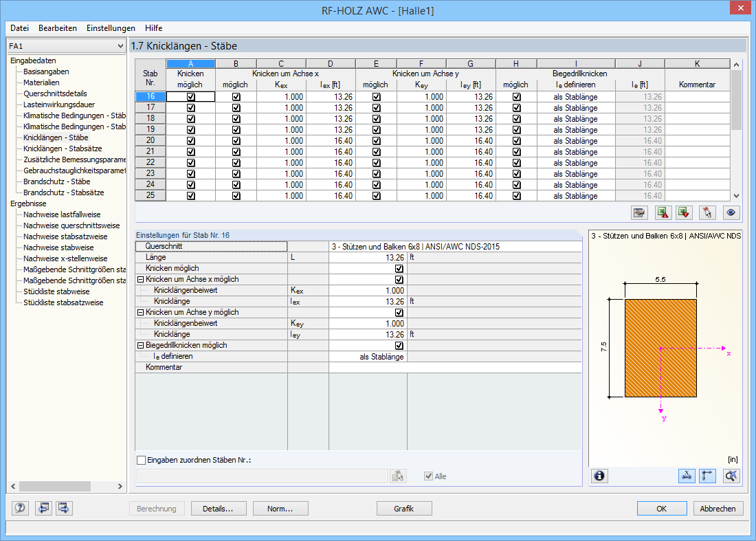
Task: Select Brandschutz - Stabsätze tree item
Action: (x=64, y=192)
